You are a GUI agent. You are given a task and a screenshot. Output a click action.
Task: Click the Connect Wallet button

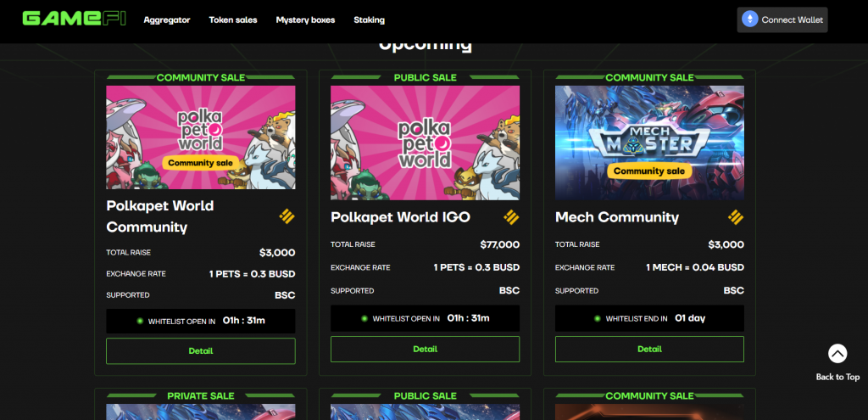click(x=782, y=20)
